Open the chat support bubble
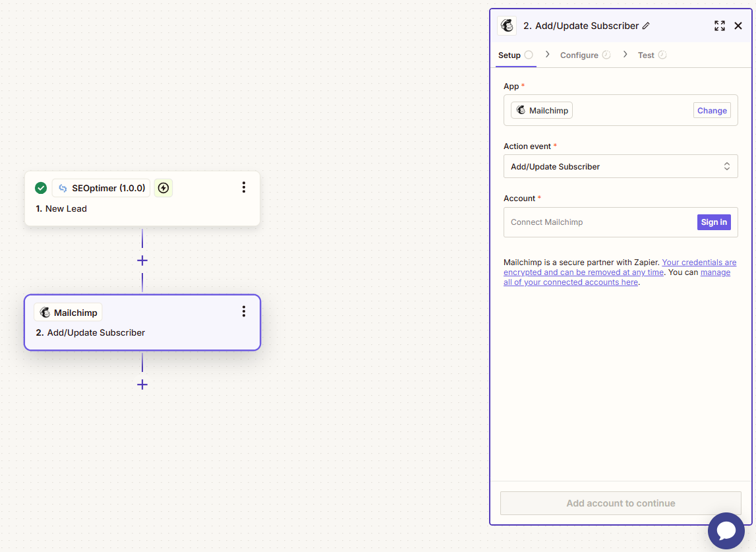The width and height of the screenshot is (756, 552). (x=726, y=530)
